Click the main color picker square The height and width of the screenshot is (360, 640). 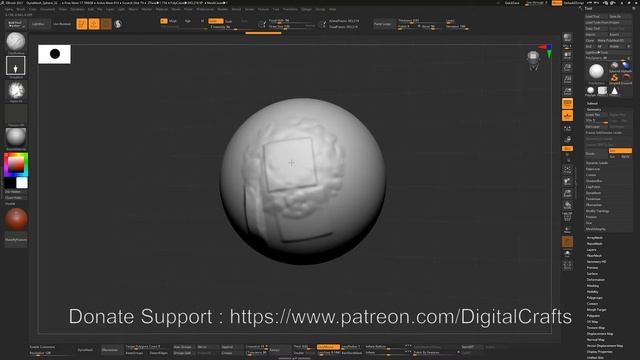pyautogui.click(x=16, y=164)
